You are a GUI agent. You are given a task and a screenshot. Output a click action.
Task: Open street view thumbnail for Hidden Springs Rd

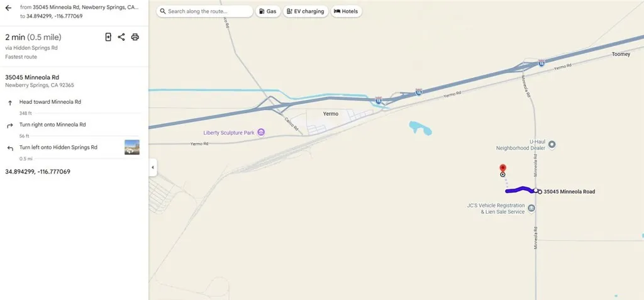[132, 147]
